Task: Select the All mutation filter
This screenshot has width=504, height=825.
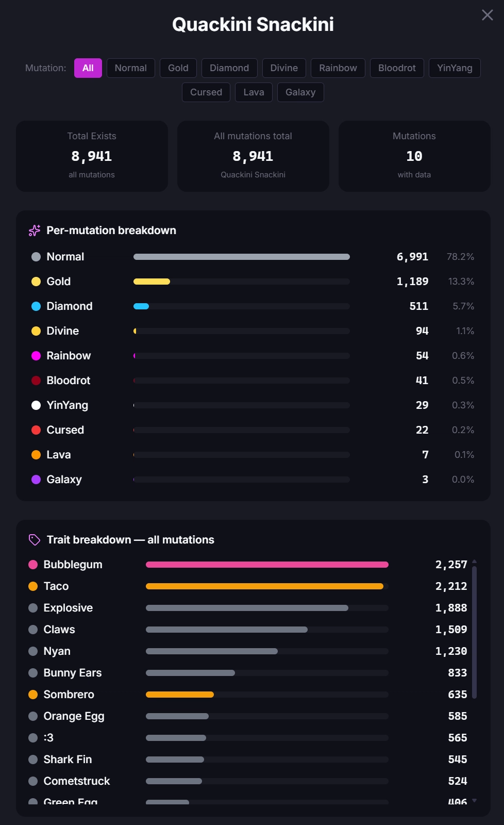Action: (x=88, y=68)
